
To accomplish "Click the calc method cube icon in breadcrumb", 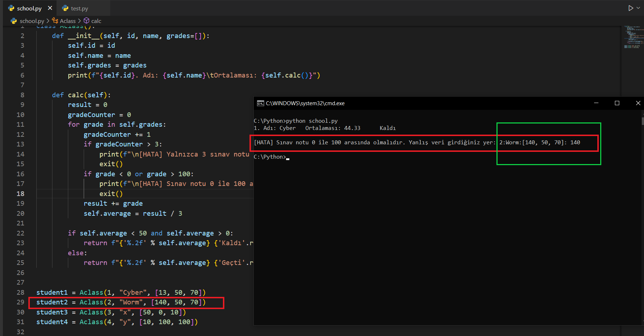I will (87, 21).
